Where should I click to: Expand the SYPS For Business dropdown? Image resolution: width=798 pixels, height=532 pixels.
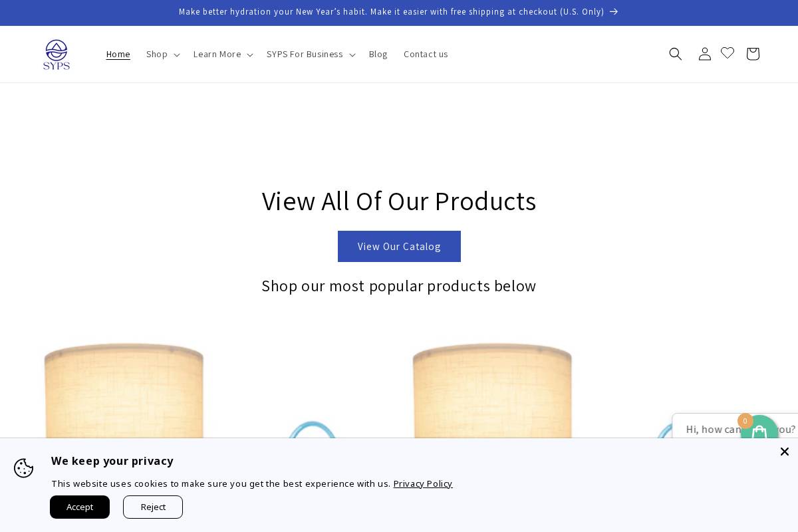pyautogui.click(x=310, y=54)
